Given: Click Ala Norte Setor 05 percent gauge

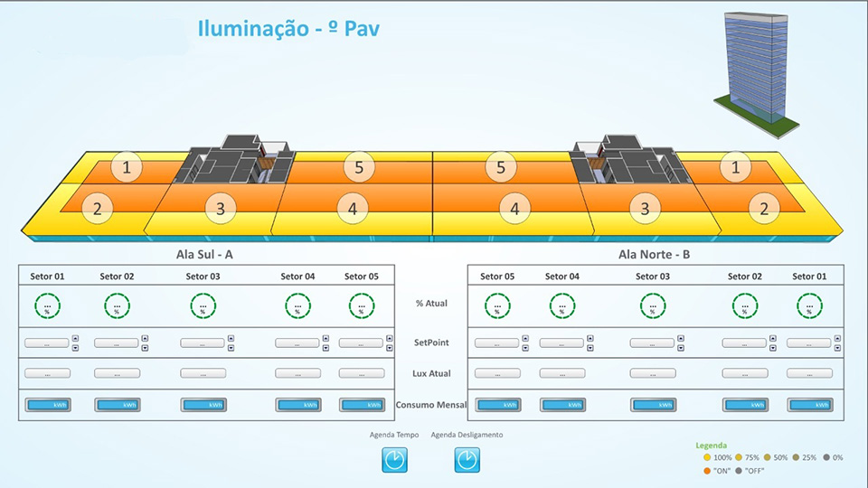Looking at the screenshot, I should [x=497, y=306].
